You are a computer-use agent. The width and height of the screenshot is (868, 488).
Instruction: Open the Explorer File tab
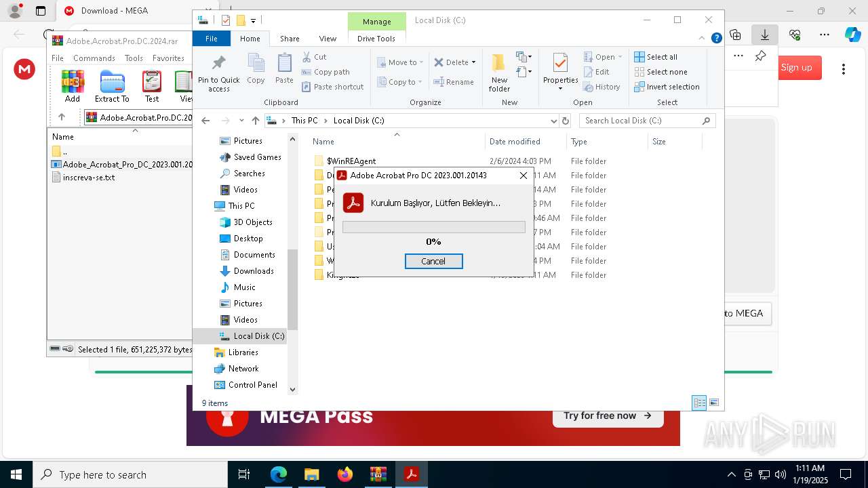212,39
